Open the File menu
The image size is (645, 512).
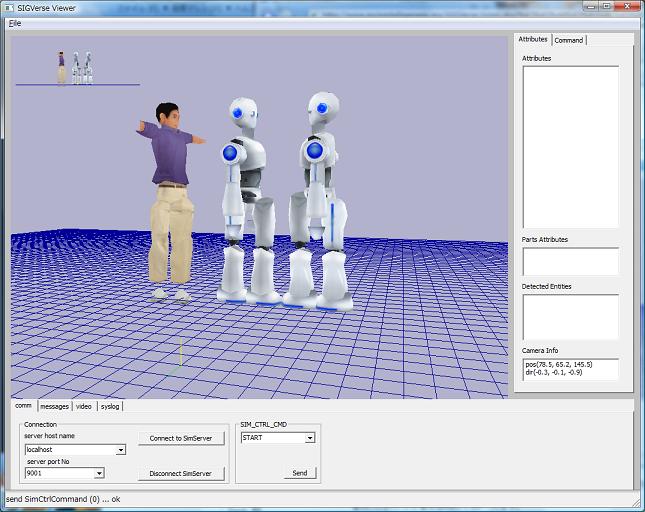click(14, 22)
